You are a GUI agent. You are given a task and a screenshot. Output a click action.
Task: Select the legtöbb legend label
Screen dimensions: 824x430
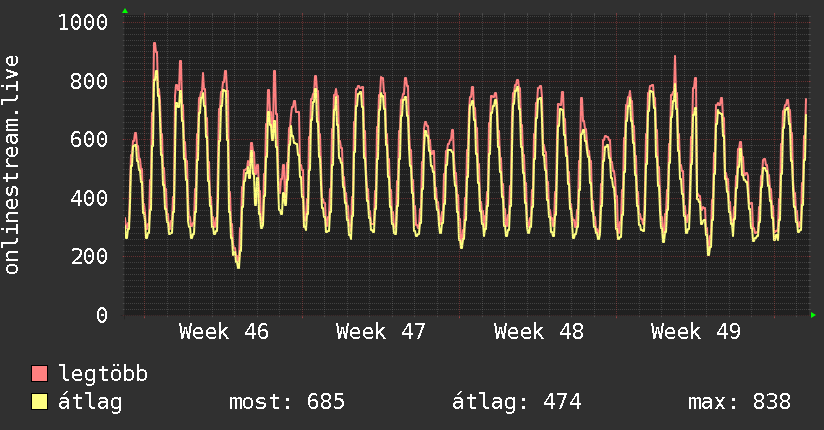click(x=103, y=374)
